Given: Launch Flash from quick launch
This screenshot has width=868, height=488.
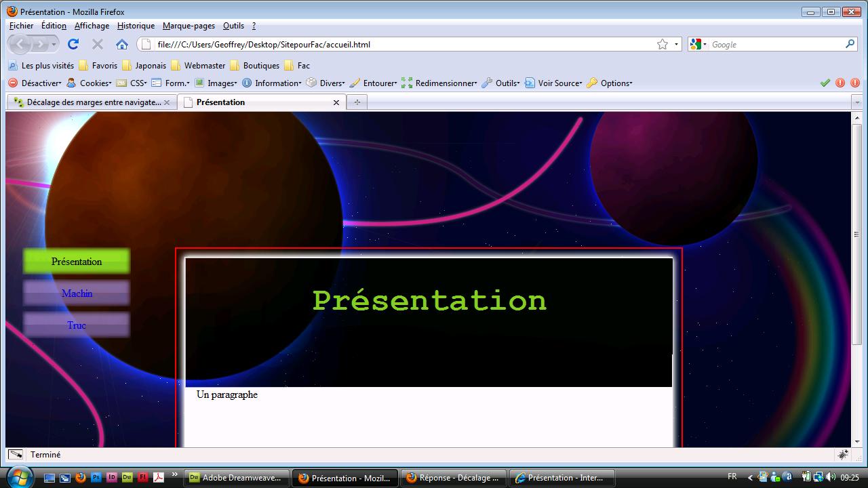Looking at the screenshot, I should [x=143, y=477].
